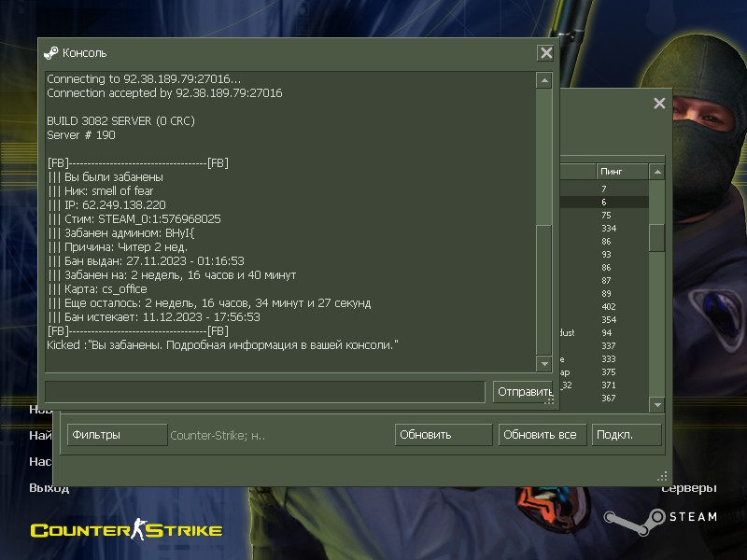Image resolution: width=747 pixels, height=560 pixels.
Task: Click the 'Причина: Читер 2 нед.' line
Action: pyautogui.click(x=118, y=247)
